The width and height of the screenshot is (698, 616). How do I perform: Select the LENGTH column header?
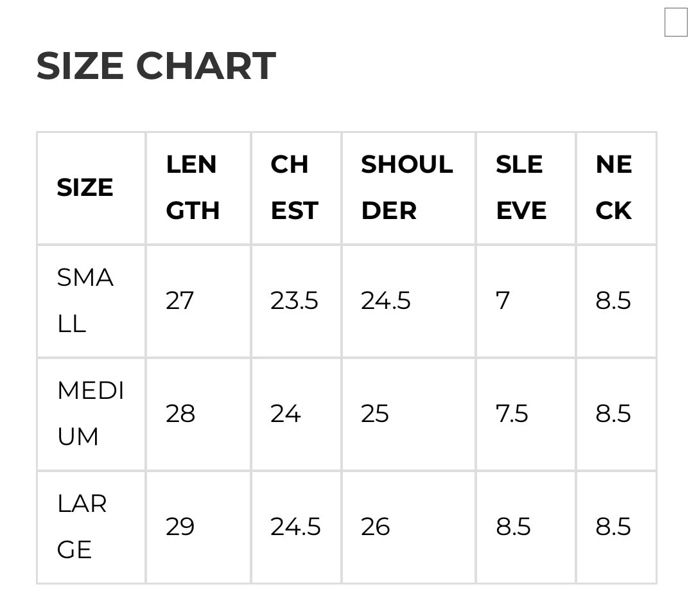193,188
